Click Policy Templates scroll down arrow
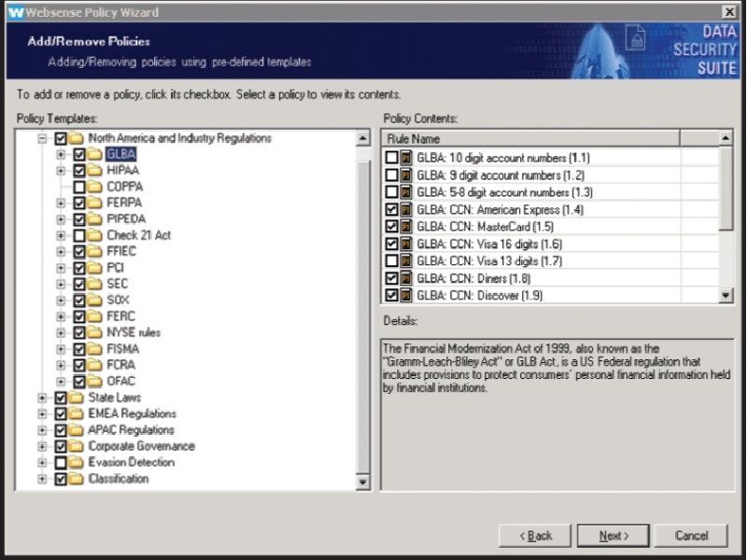 [362, 482]
